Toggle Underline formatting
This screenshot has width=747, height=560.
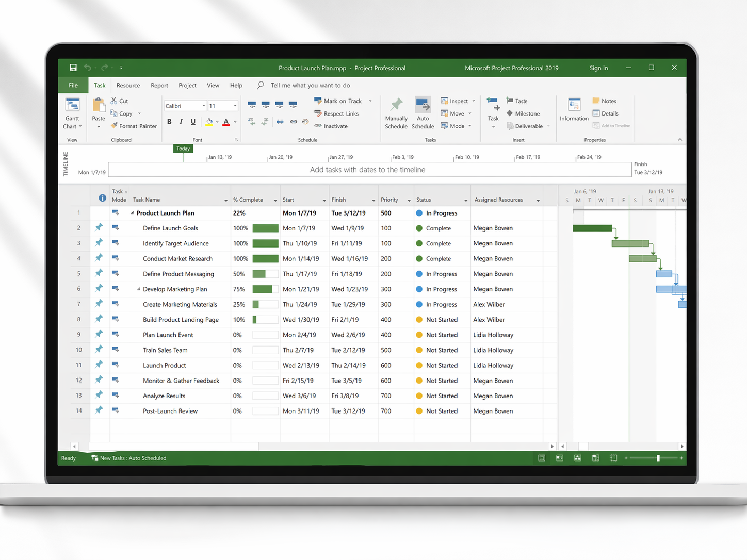(x=193, y=122)
